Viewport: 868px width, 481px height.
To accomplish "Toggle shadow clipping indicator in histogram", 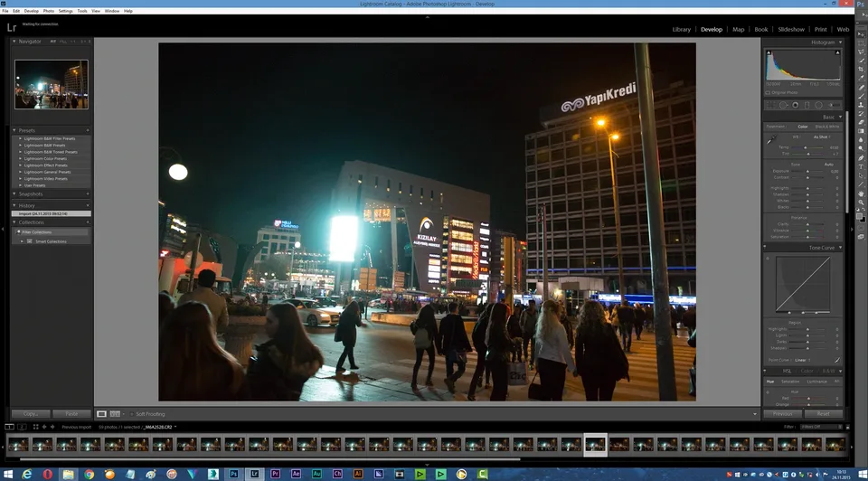I will point(769,52).
